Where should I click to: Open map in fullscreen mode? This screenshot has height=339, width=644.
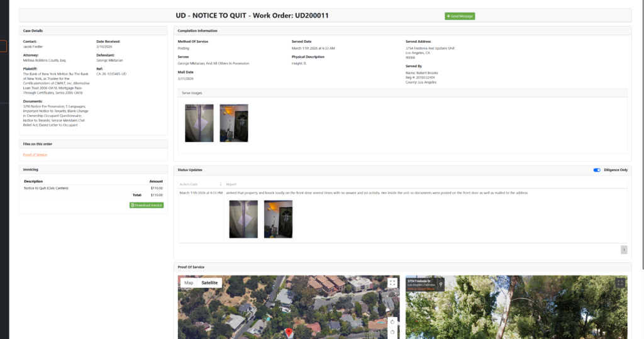tap(392, 283)
